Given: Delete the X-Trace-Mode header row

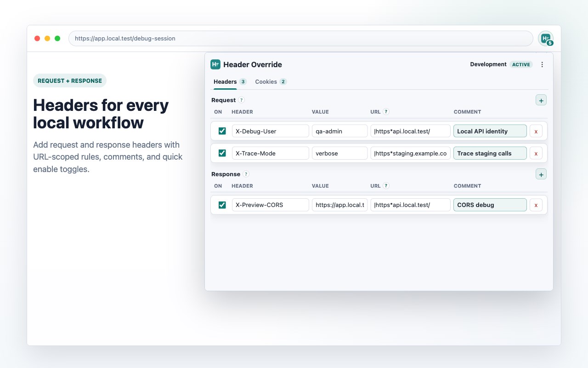Looking at the screenshot, I should 536,153.
